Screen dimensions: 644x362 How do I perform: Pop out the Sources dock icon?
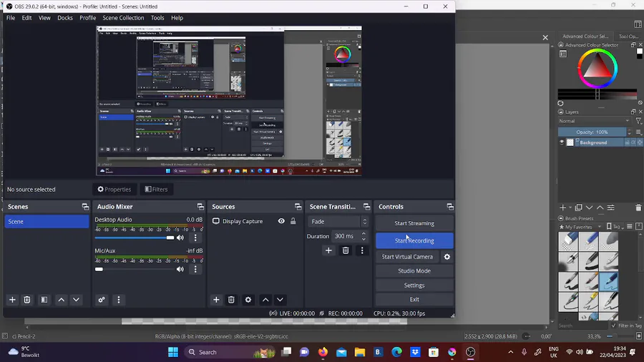(x=298, y=207)
